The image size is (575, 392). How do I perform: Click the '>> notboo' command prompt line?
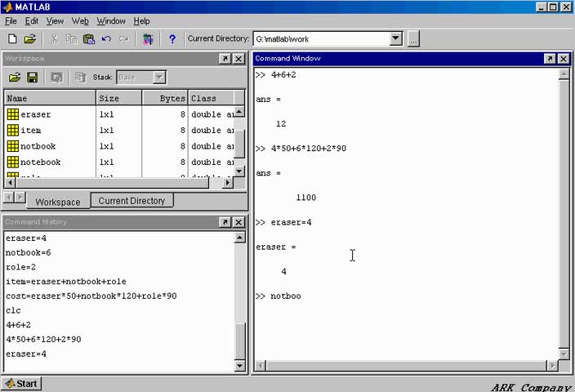[279, 296]
